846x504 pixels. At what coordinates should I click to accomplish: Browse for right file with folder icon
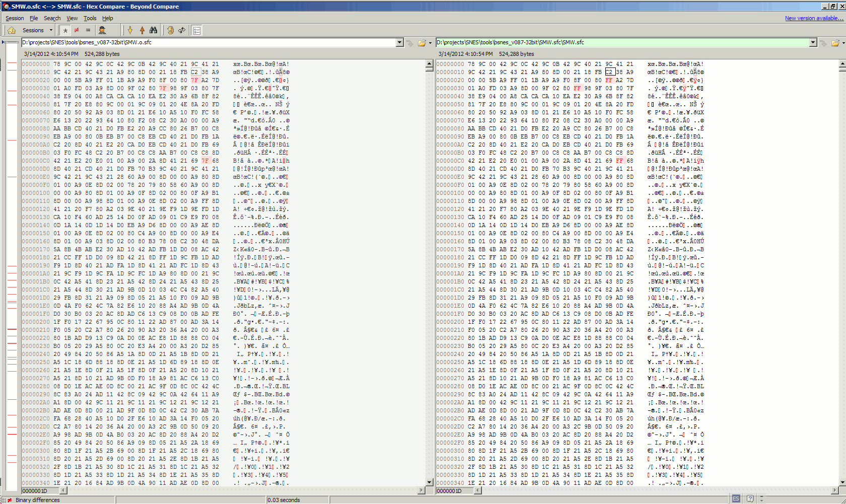click(835, 43)
